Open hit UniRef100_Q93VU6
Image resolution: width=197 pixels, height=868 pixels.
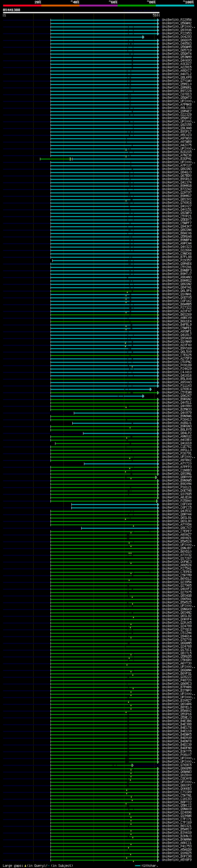(x=177, y=30)
